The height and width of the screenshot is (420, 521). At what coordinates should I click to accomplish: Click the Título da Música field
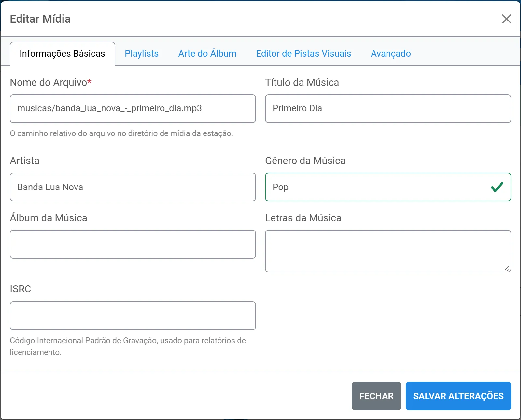click(x=388, y=109)
